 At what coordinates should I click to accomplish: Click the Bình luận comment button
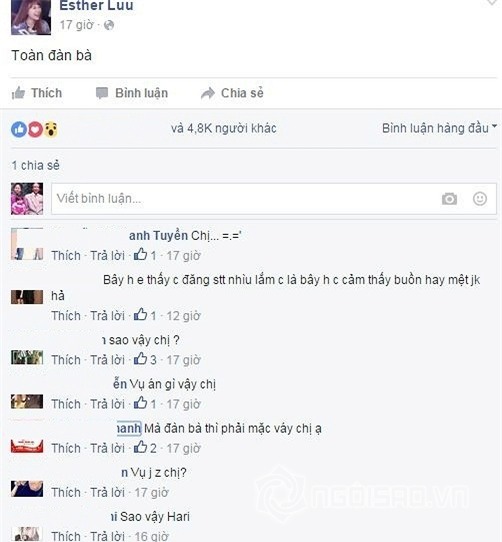click(132, 93)
